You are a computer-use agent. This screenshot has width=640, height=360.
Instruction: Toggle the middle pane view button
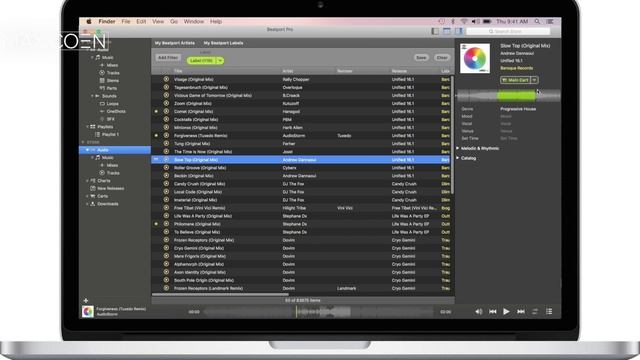pos(447,31)
